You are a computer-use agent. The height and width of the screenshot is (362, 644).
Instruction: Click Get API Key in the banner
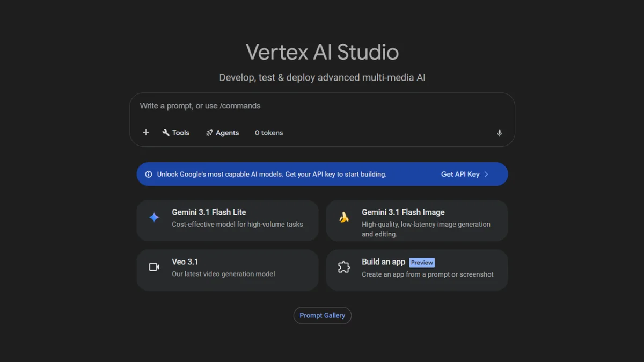460,173
